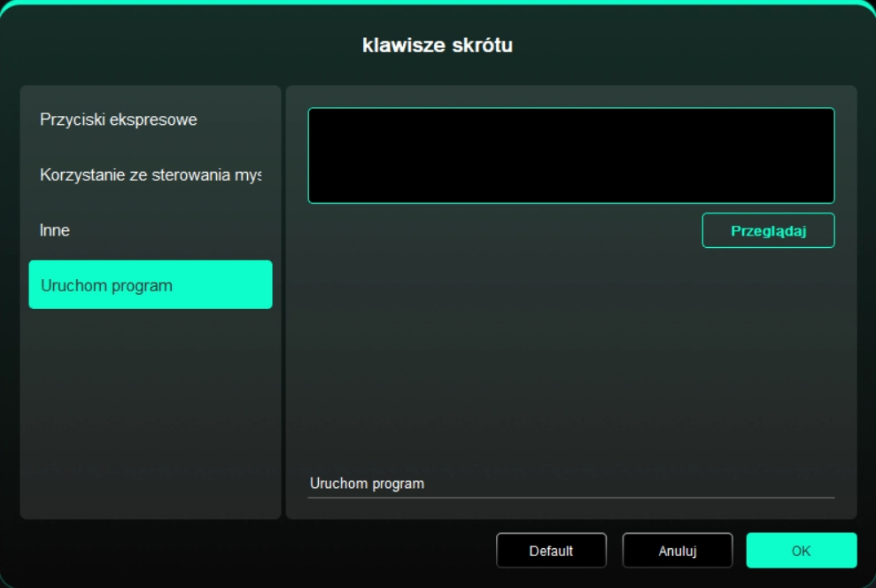Show other shortcut options under Inne
This screenshot has width=876, height=588.
[x=55, y=230]
